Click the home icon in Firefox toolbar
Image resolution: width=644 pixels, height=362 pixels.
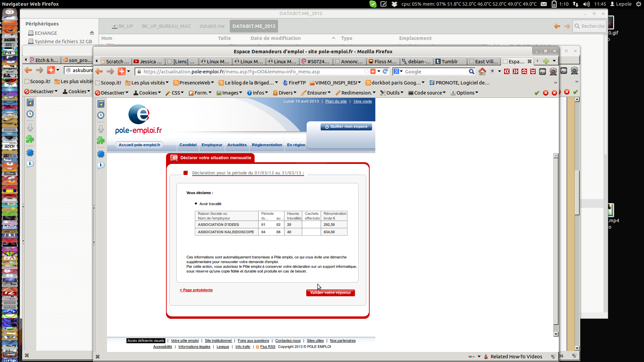482,71
